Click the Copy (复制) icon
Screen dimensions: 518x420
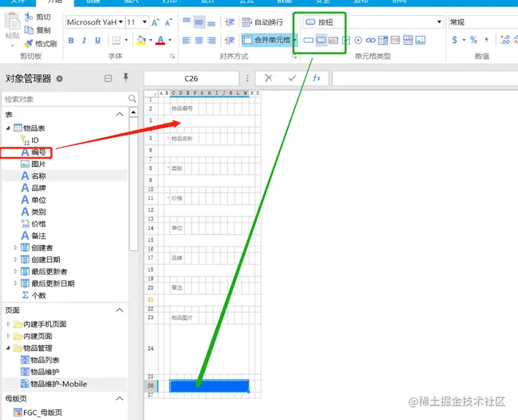29,30
